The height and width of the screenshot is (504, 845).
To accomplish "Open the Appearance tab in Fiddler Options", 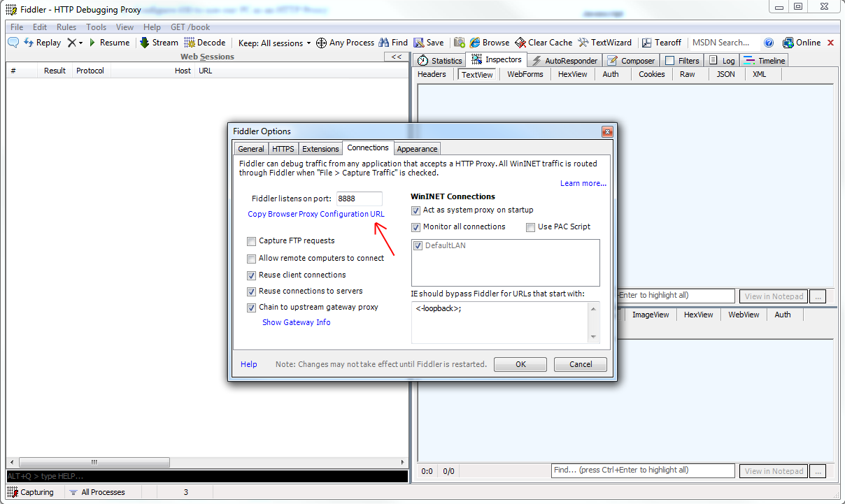I will click(x=418, y=149).
